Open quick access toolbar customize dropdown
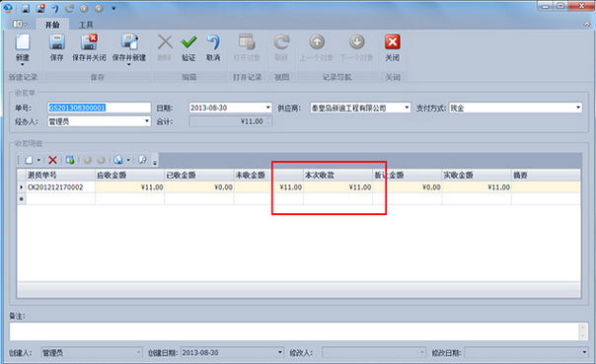The width and height of the screenshot is (596, 364). tap(113, 8)
